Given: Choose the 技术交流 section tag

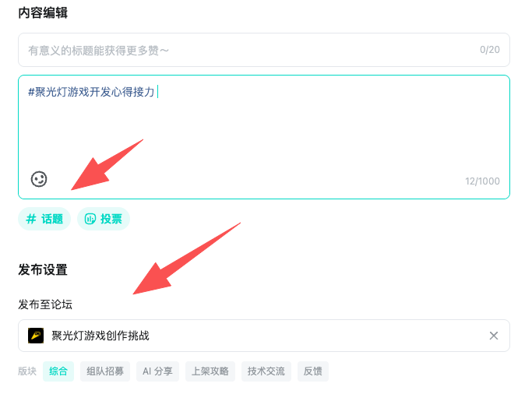Looking at the screenshot, I should pos(266,371).
